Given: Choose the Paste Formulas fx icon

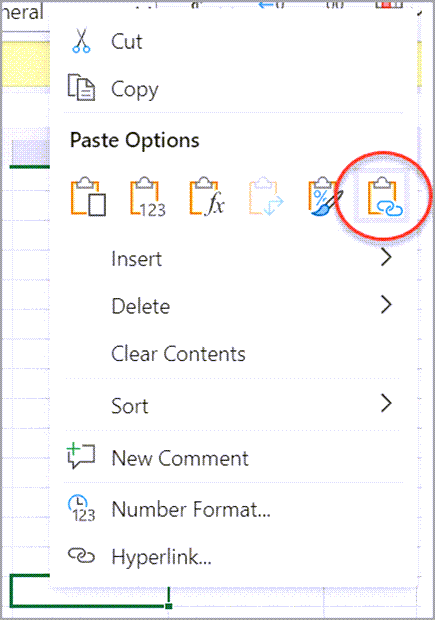Looking at the screenshot, I should [207, 196].
